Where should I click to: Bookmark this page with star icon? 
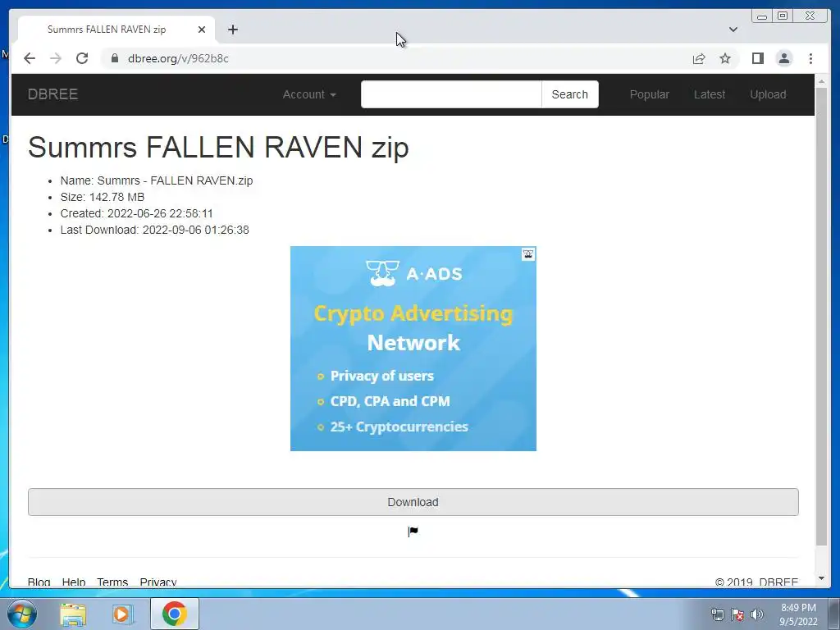725,58
